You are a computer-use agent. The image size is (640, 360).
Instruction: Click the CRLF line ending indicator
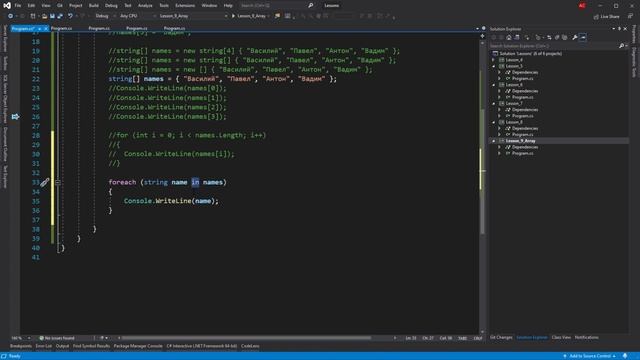pyautogui.click(x=478, y=338)
